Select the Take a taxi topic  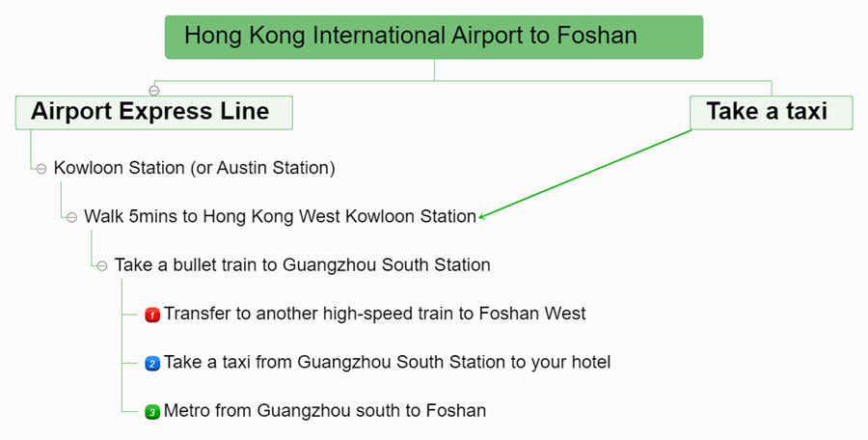[x=772, y=113]
